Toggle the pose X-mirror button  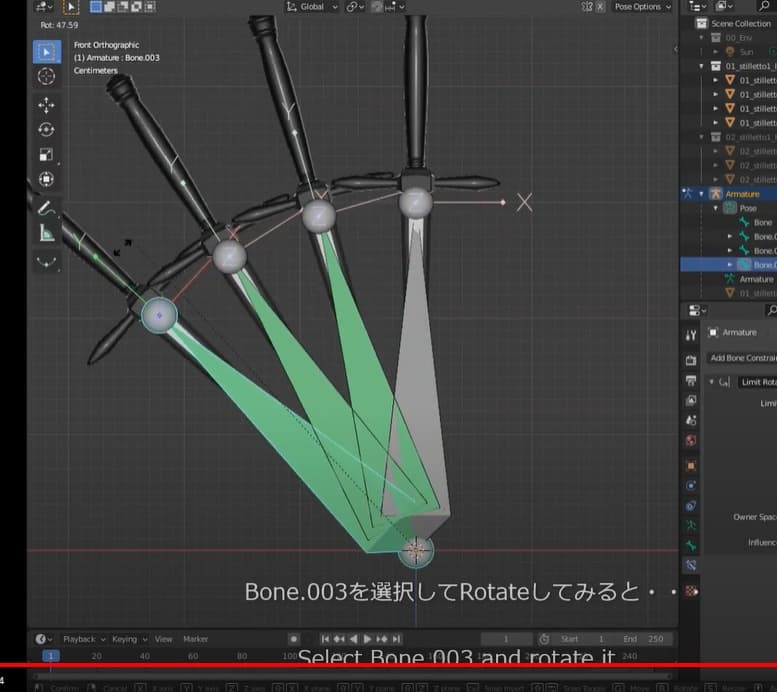tap(600, 7)
